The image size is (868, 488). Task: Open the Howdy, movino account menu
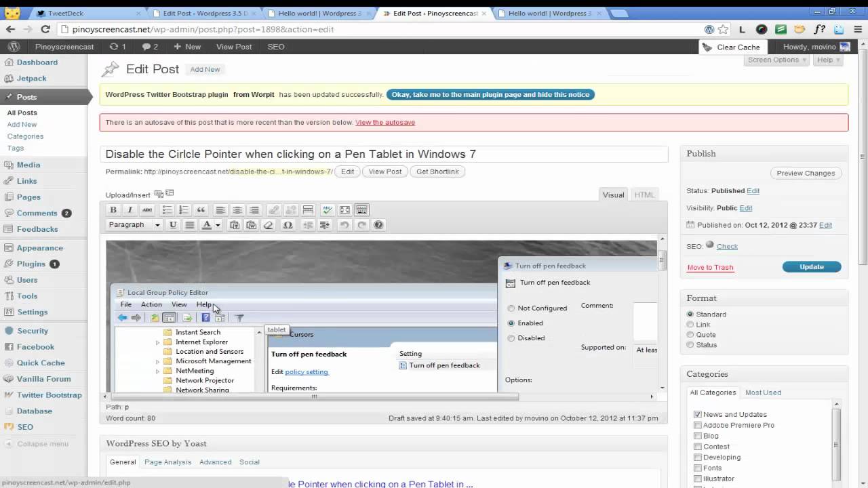pyautogui.click(x=816, y=47)
